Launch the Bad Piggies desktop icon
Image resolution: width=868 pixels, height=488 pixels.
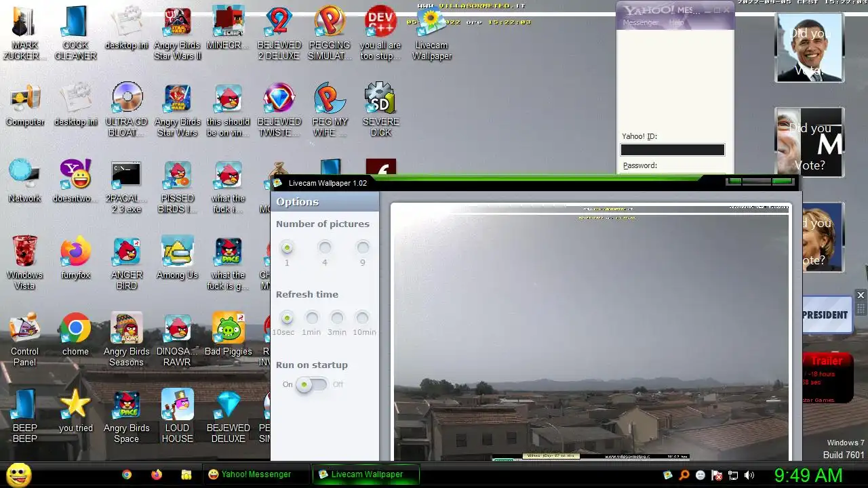click(x=228, y=333)
